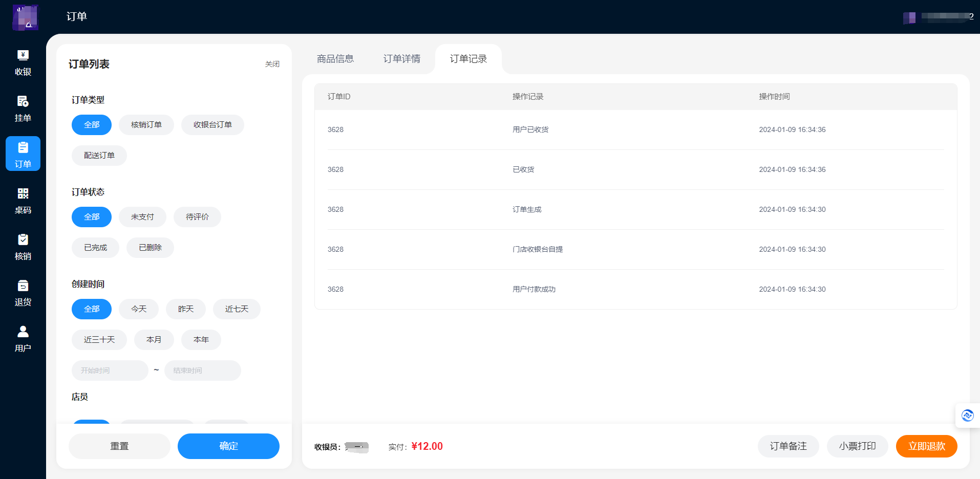The image size is (980, 479).
Task: Select 收银台订单 order type filter
Action: [x=212, y=125]
